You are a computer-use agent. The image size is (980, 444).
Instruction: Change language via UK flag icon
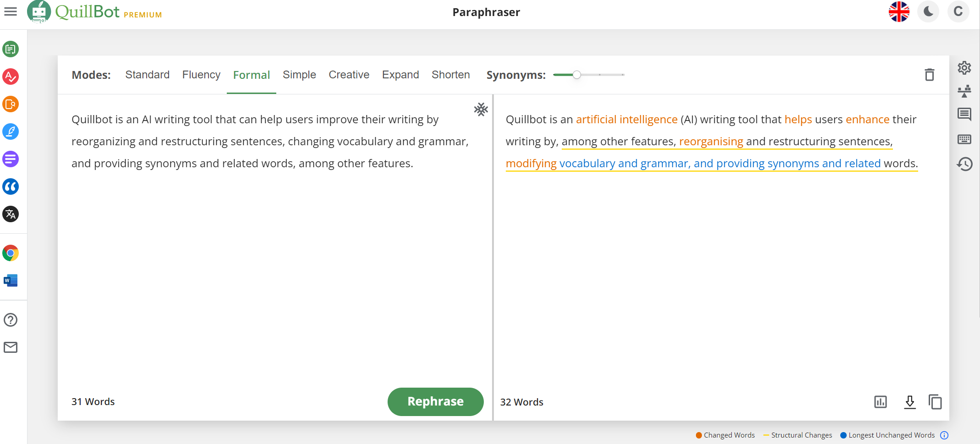(x=899, y=12)
